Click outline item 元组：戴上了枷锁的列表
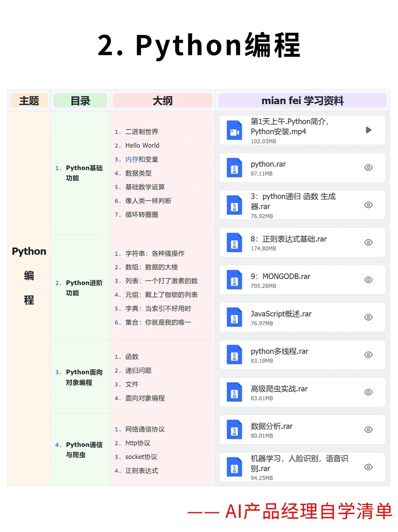Screen dimensions: 398x532 point(161,295)
